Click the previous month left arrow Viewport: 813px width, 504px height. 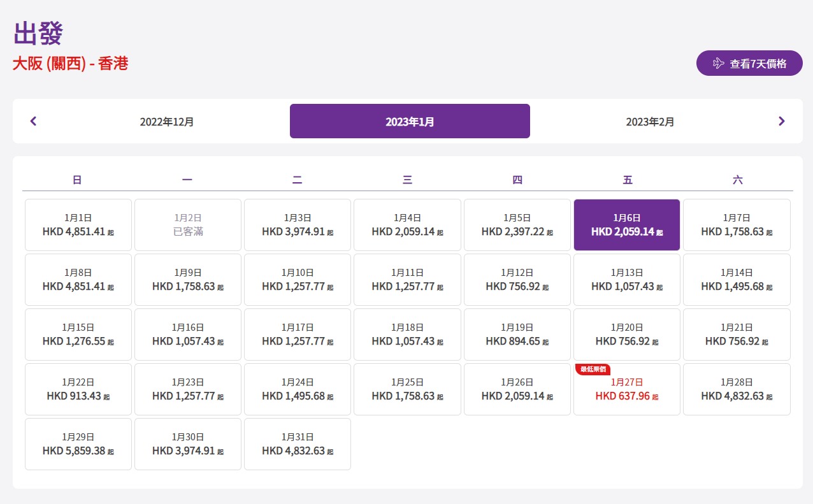pos(34,121)
